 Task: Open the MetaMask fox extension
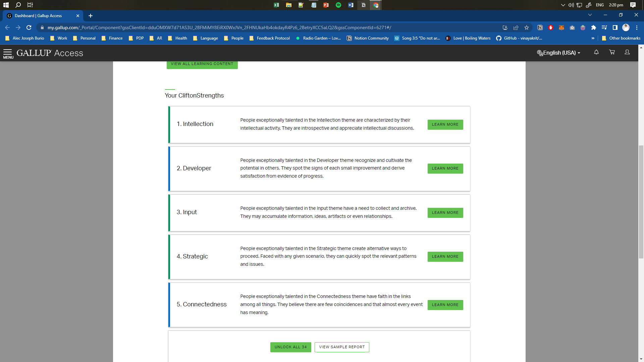point(561,27)
